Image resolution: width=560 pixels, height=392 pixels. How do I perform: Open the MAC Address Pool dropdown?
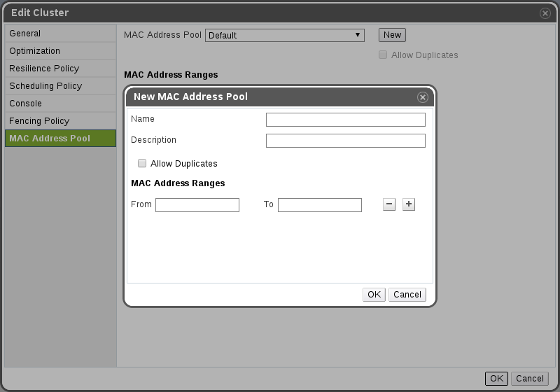point(285,35)
